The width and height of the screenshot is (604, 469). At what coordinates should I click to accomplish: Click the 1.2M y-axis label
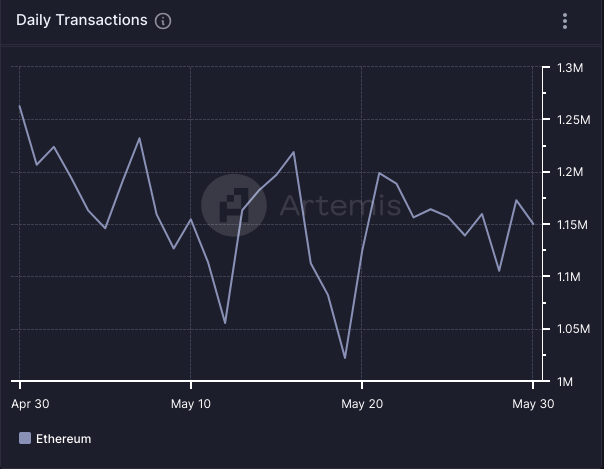click(x=569, y=172)
